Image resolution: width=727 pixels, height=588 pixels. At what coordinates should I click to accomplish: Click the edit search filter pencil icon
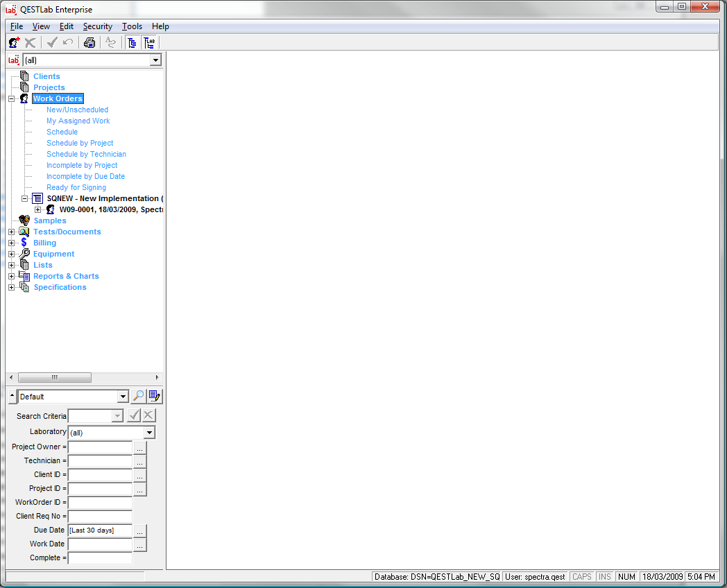[x=155, y=396]
